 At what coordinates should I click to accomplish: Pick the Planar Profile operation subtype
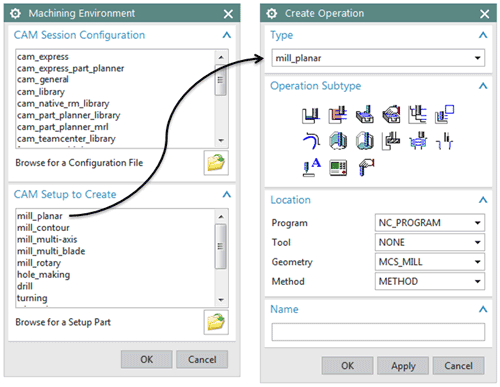(x=445, y=115)
